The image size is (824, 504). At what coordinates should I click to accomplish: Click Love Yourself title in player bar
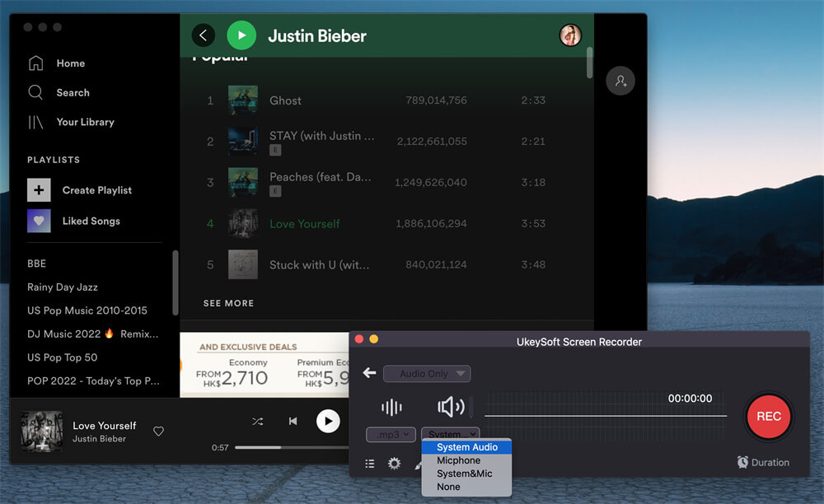[105, 426]
